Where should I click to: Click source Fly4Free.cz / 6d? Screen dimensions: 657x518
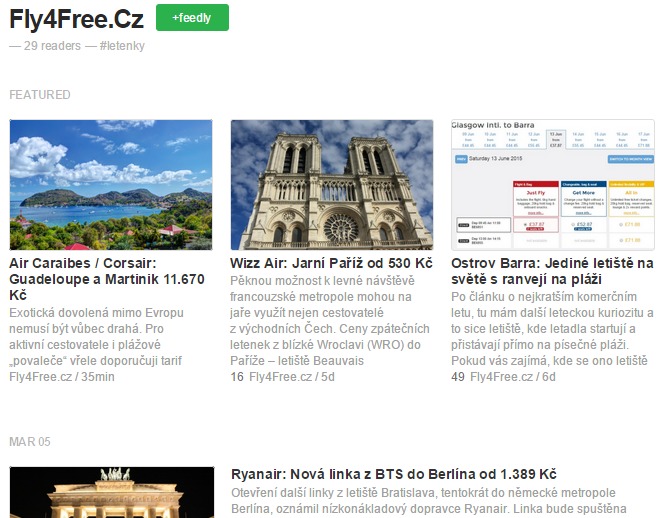[x=513, y=377]
